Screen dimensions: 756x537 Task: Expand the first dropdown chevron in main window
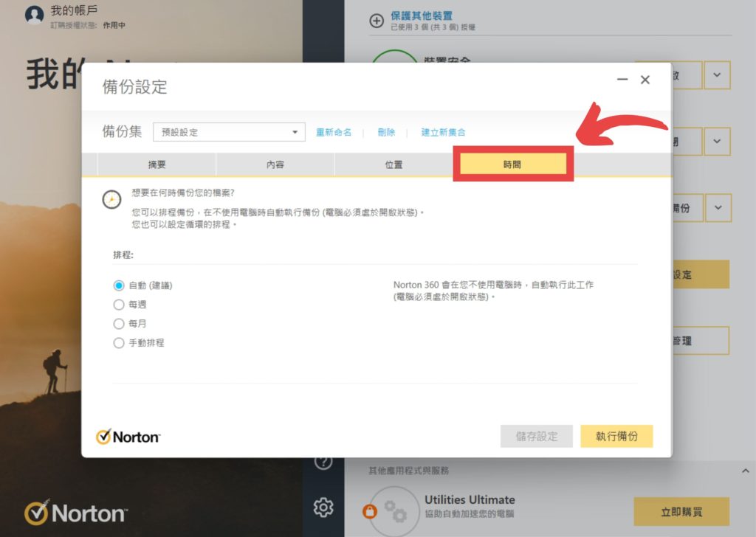tap(718, 75)
